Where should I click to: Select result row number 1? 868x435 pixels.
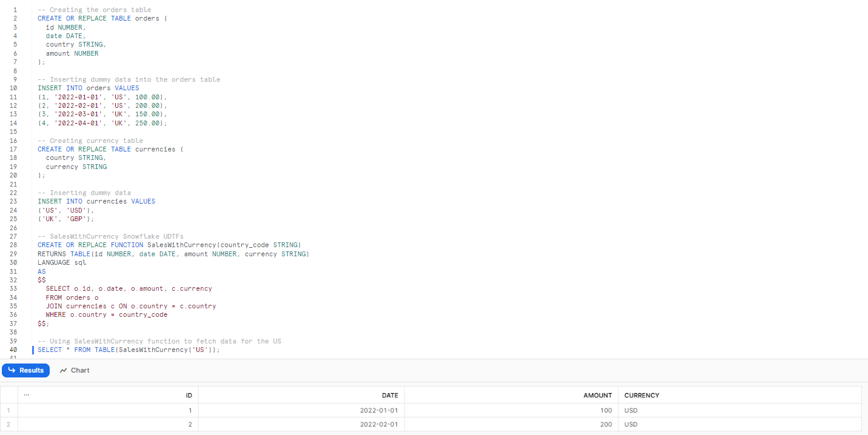click(8, 410)
